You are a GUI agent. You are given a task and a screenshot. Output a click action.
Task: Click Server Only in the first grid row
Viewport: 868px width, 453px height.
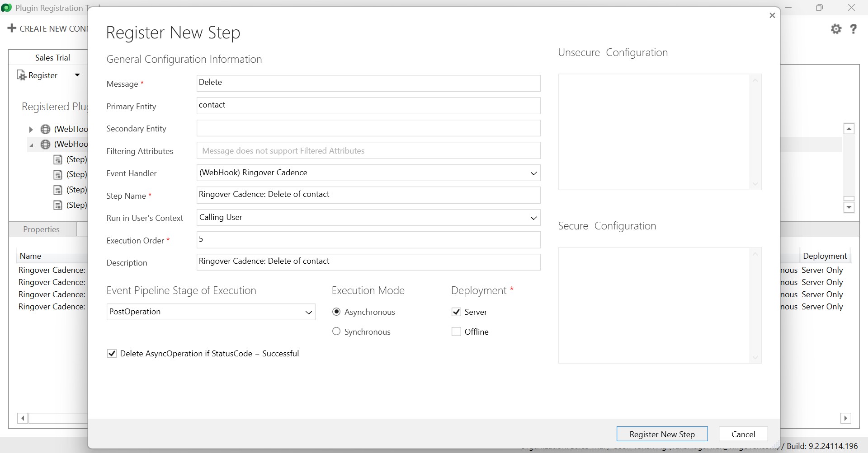click(822, 270)
